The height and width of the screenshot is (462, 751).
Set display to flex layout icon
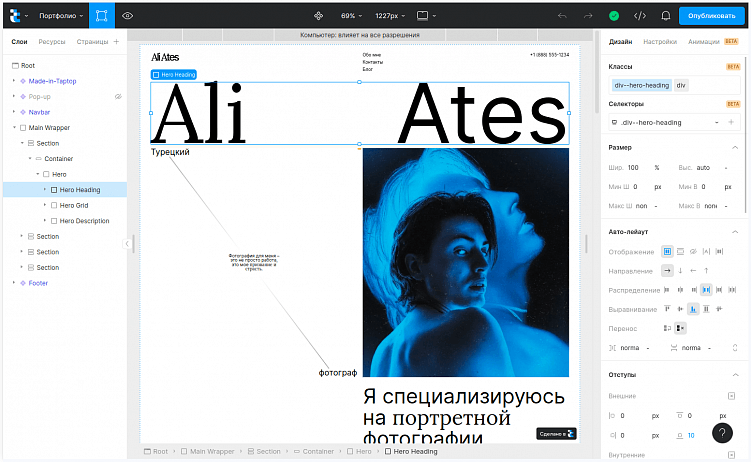click(x=667, y=251)
